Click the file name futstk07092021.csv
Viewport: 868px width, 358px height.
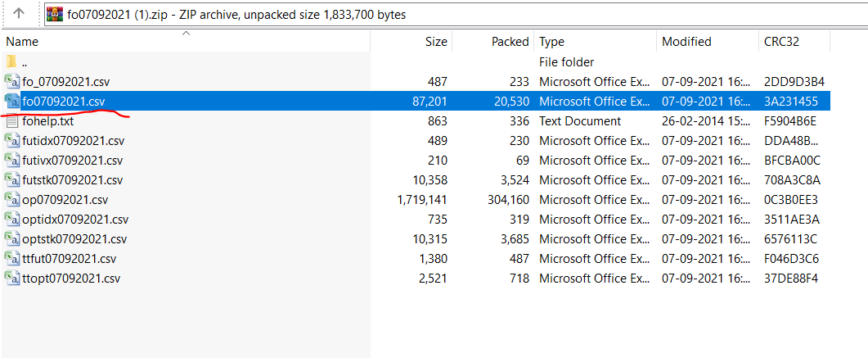[x=73, y=180]
